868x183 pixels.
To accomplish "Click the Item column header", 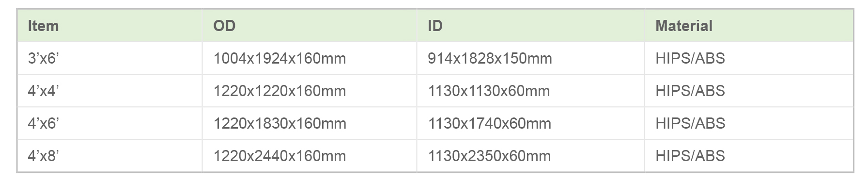I will [43, 26].
